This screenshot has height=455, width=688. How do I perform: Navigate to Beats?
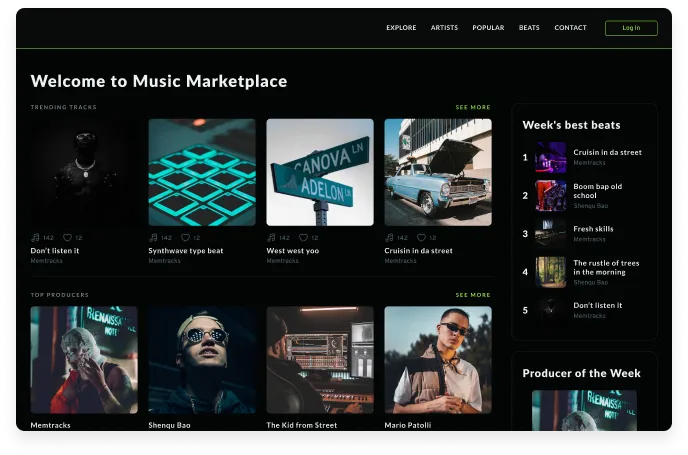[x=529, y=28]
